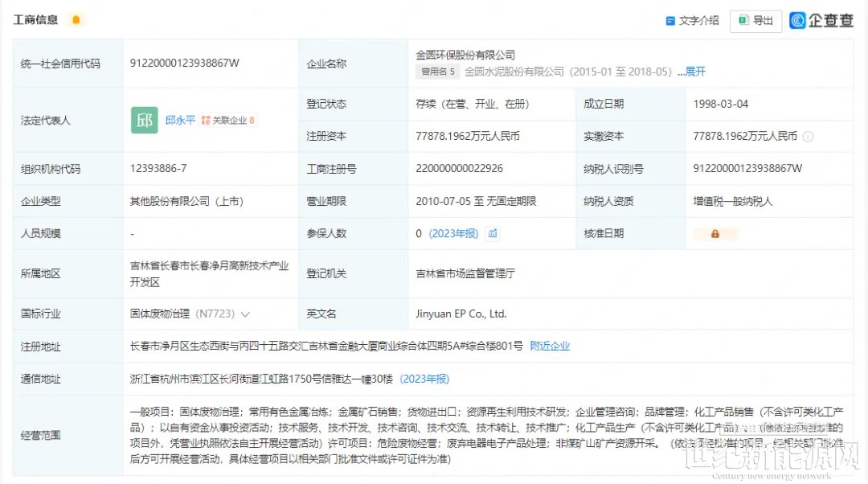Select 注册资本 value 77878.1962万元人民币
The height and width of the screenshot is (484, 868).
(x=468, y=136)
